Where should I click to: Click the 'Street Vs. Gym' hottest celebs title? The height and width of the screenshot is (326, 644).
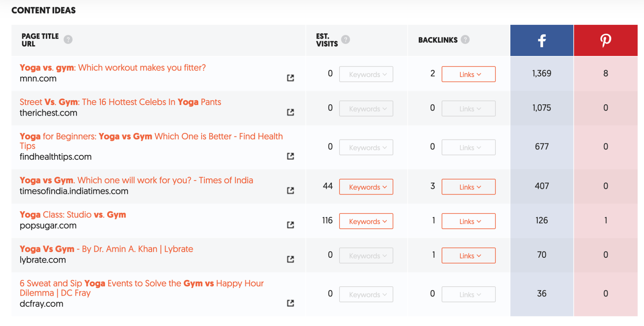coord(120,102)
